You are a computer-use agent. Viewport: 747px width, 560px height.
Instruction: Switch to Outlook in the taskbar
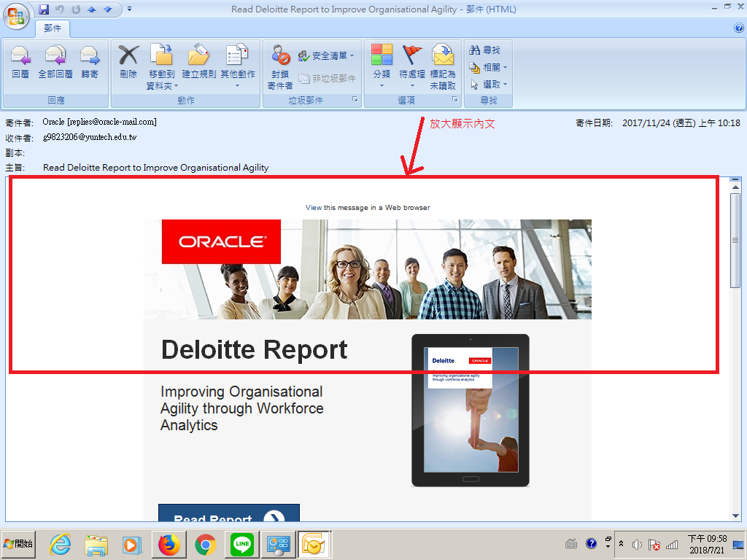(314, 544)
